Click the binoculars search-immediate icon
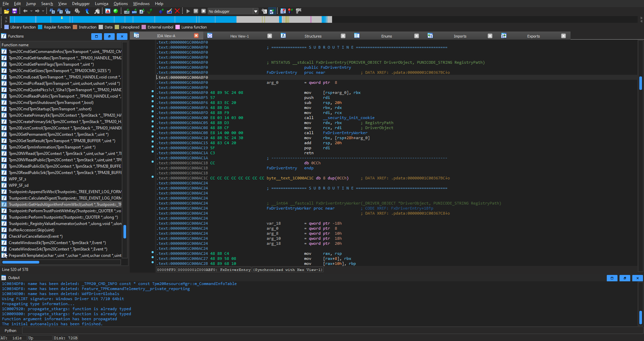This screenshot has height=341, width=644. point(52,11)
